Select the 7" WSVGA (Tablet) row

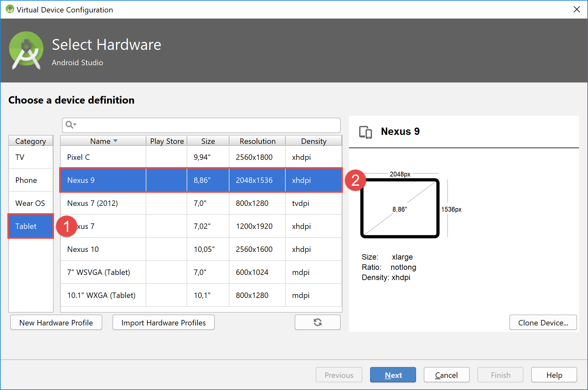click(201, 272)
